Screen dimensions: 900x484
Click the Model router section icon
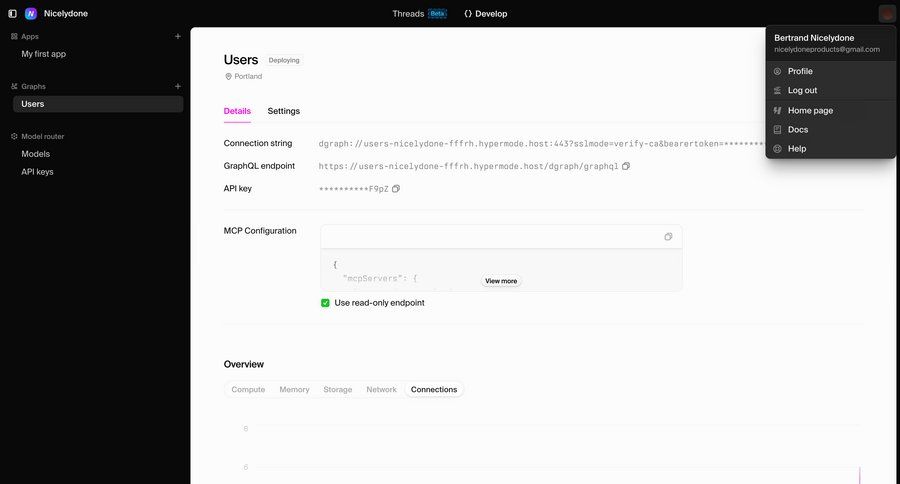pos(14,136)
